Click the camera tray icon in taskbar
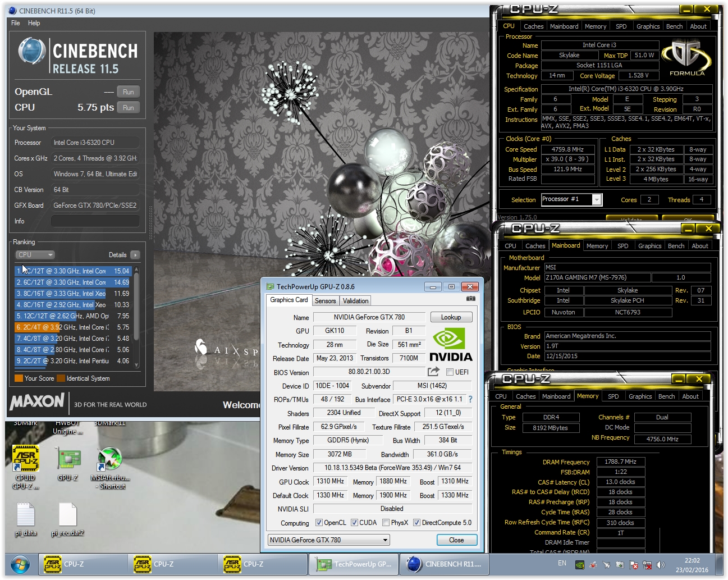 (x=620, y=565)
